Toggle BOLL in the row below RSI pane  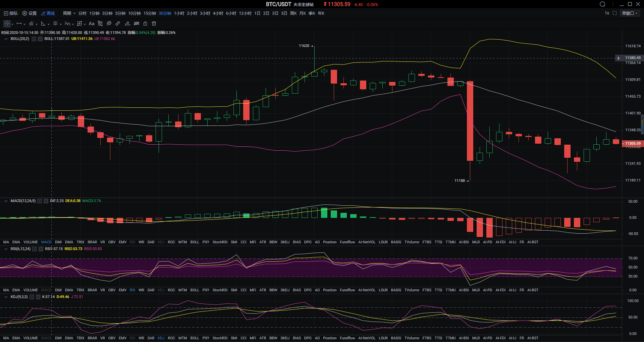click(x=195, y=290)
